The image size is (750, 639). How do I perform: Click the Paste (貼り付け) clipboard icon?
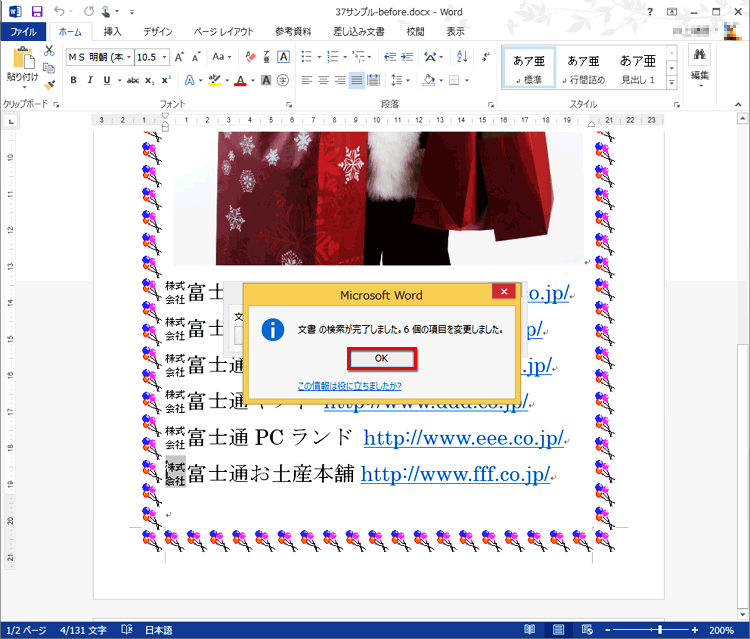[x=23, y=58]
